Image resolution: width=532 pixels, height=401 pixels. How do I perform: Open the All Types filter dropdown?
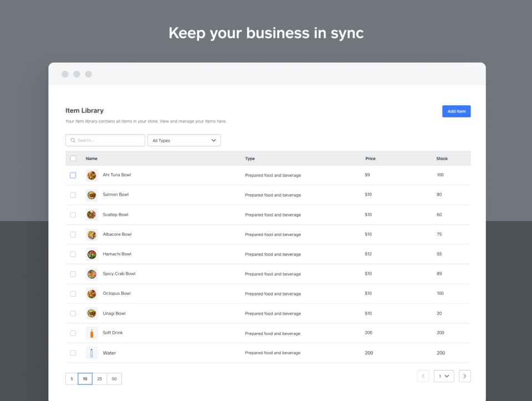click(x=183, y=140)
